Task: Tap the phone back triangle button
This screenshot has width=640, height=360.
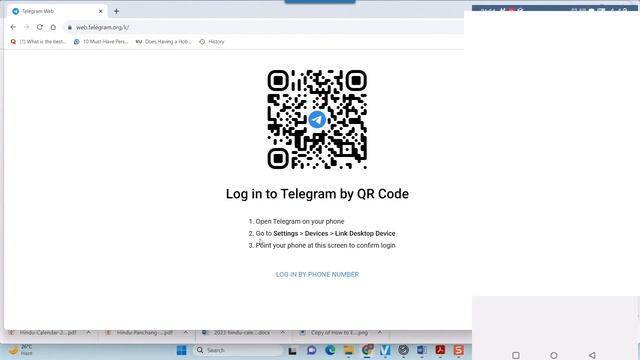Action: [592, 355]
